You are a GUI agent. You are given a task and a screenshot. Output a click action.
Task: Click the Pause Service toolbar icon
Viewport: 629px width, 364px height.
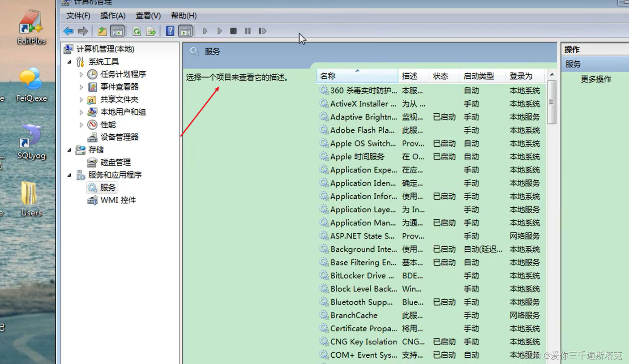pyautogui.click(x=248, y=31)
